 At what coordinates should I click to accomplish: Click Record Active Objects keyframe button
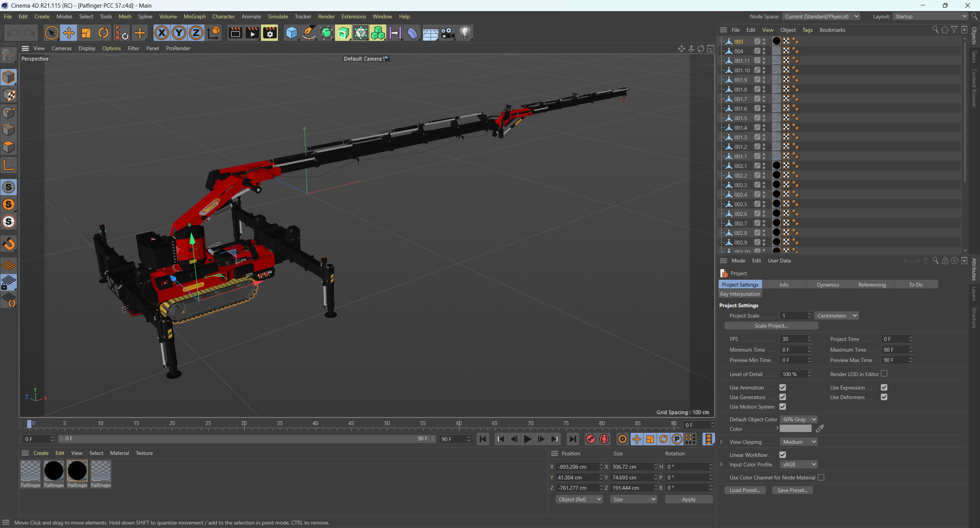click(591, 439)
